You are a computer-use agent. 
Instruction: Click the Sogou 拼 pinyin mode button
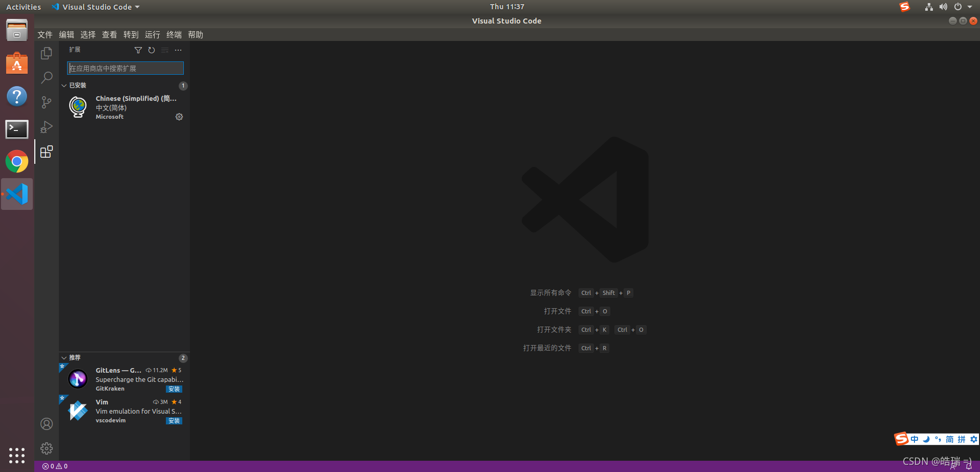click(x=962, y=439)
